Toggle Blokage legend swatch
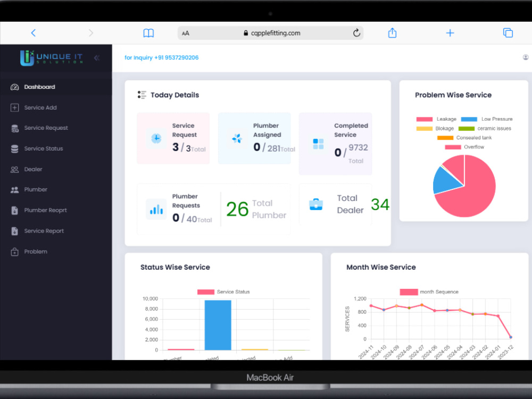The image size is (532, 399). (425, 129)
